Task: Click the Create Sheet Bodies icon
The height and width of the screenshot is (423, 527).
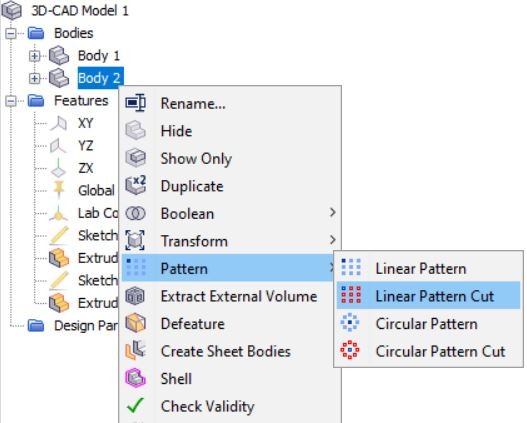Action: click(x=135, y=350)
